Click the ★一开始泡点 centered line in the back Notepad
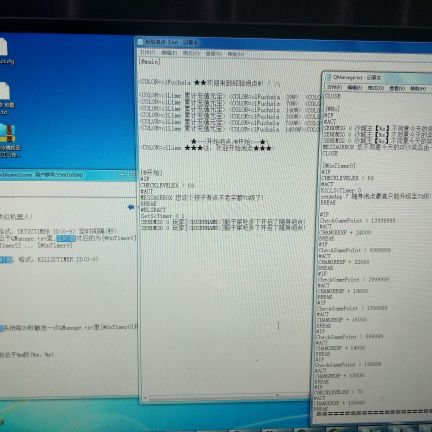432x432 pixels. (229, 142)
